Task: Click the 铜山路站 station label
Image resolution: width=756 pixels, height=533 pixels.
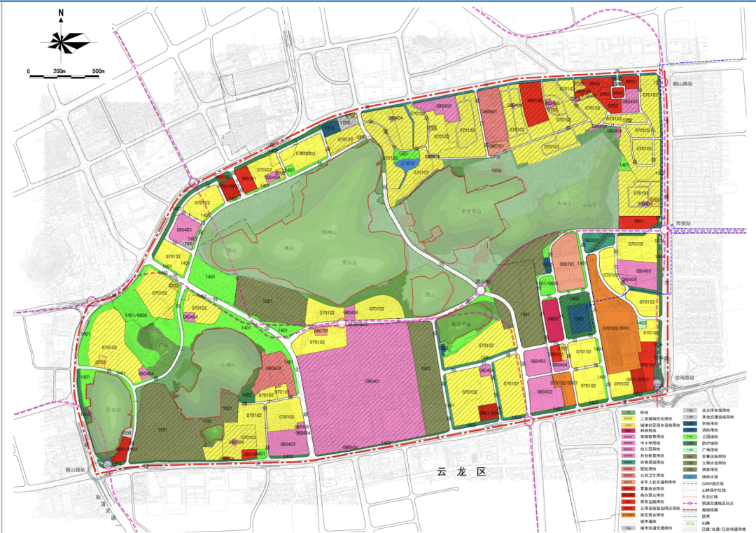Action: click(x=75, y=469)
